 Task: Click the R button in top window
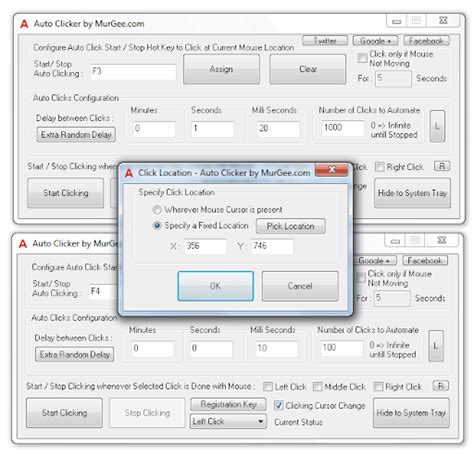442,166
